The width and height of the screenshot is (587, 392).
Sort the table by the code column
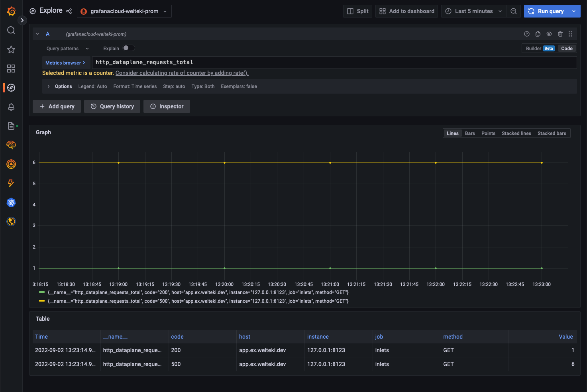point(177,337)
